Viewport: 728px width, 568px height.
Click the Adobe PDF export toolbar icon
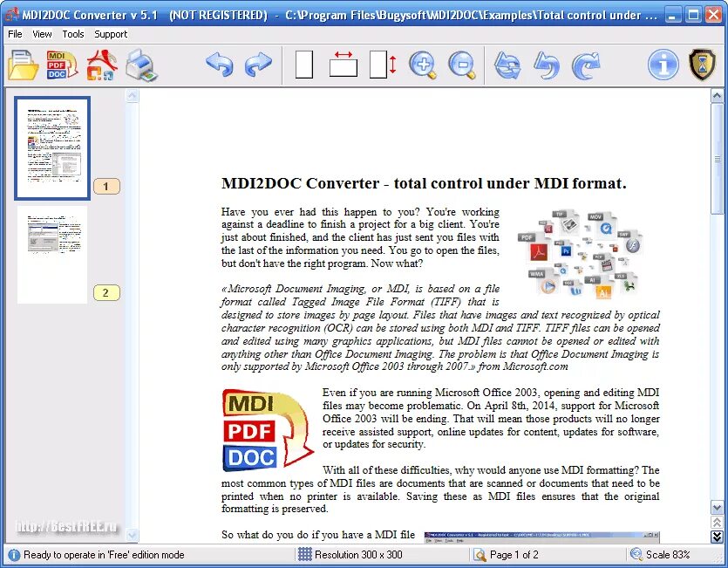(102, 65)
